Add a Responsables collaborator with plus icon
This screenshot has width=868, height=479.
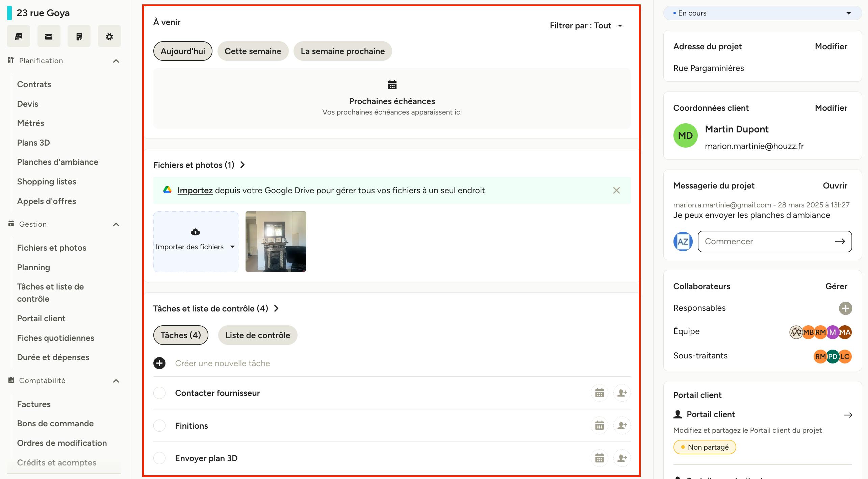point(845,308)
